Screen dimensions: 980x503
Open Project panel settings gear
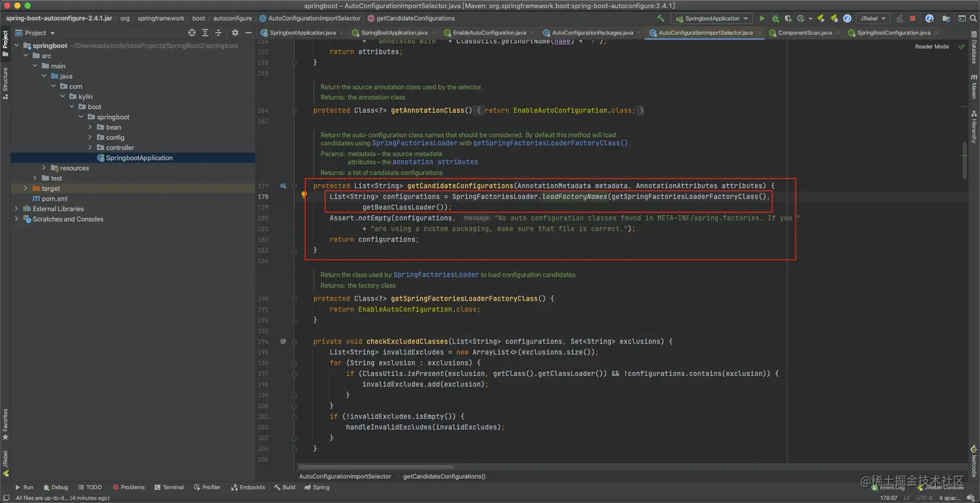[x=235, y=32]
